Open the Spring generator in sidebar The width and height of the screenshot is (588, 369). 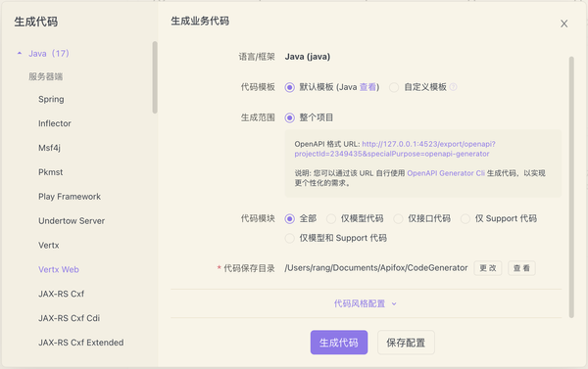[x=51, y=99]
